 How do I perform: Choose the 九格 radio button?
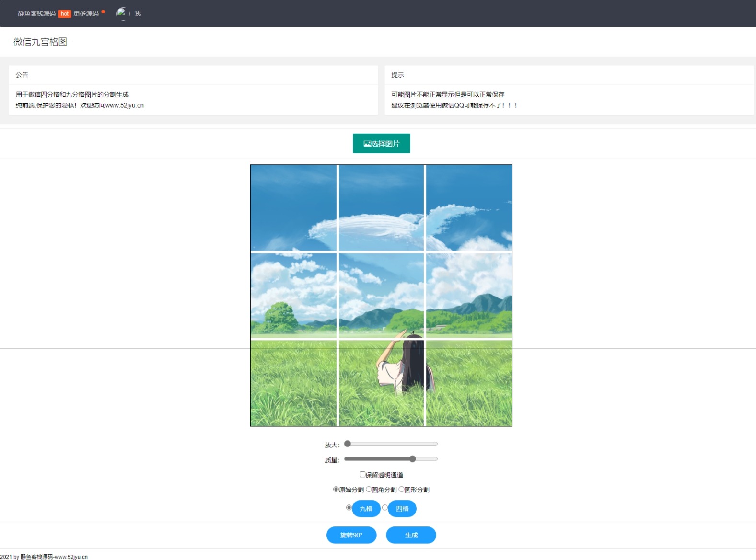tap(349, 507)
